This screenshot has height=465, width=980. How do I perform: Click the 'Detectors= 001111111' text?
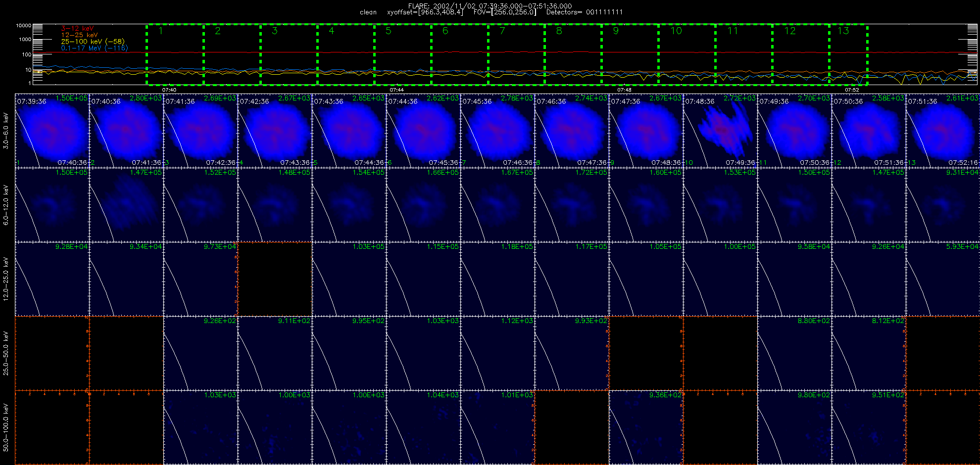tap(585, 12)
